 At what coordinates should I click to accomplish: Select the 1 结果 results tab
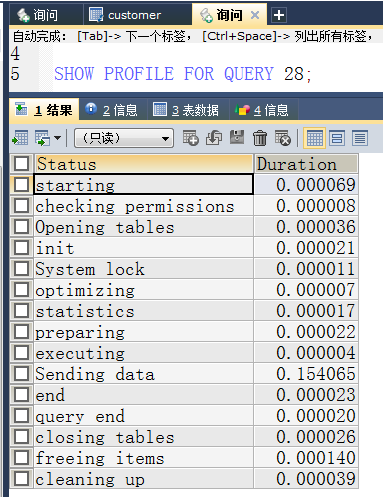point(45,110)
